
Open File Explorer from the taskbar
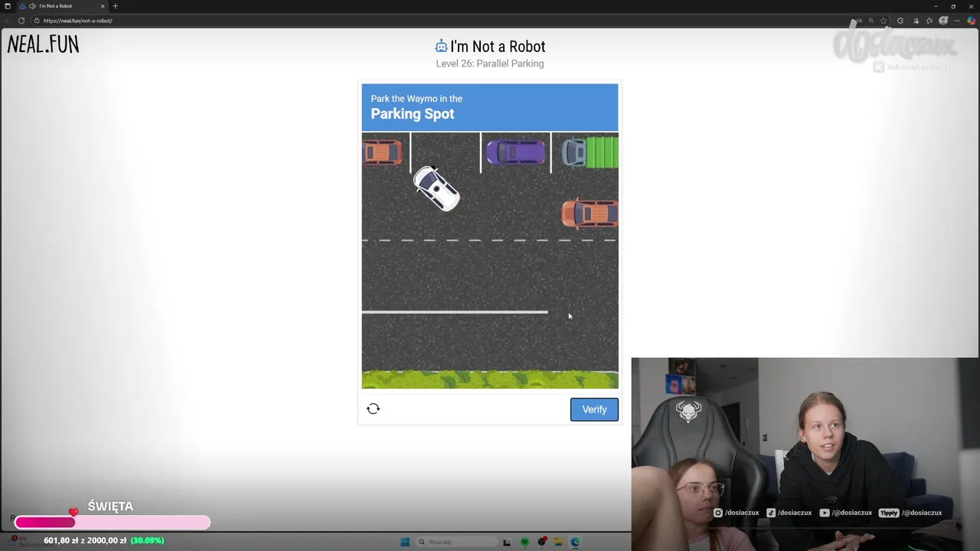point(559,542)
